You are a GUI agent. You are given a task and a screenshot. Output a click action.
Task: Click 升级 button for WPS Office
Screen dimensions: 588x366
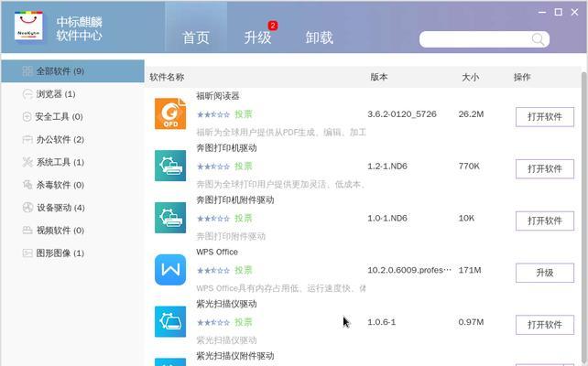[x=545, y=273]
